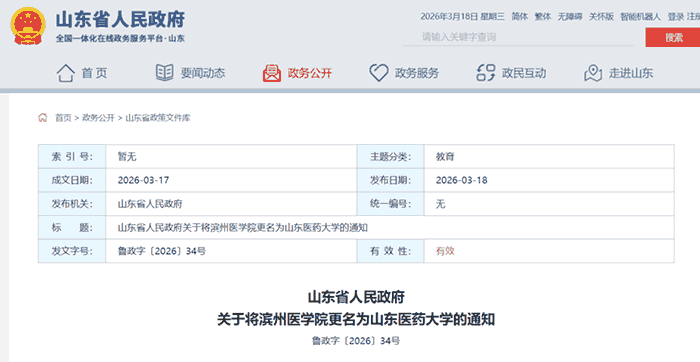This screenshot has height=362, width=700.
Task: Click the red 有效 status text
Action: coord(445,251)
